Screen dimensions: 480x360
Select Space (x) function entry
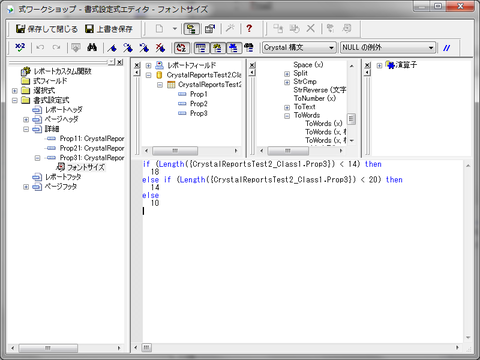click(x=308, y=65)
